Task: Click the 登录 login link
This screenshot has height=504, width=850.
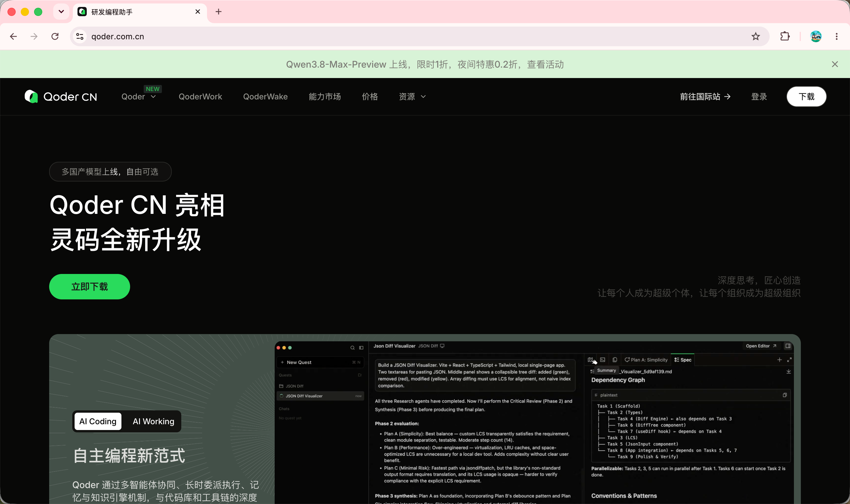Action: [x=759, y=97]
